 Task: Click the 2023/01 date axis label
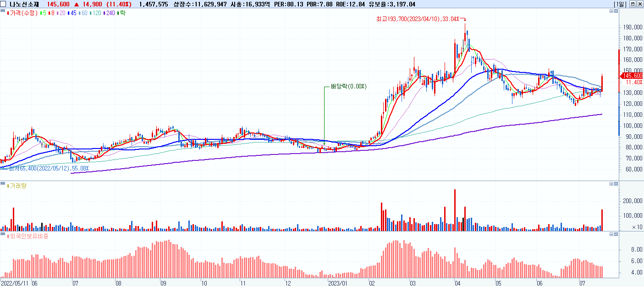tap(338, 283)
